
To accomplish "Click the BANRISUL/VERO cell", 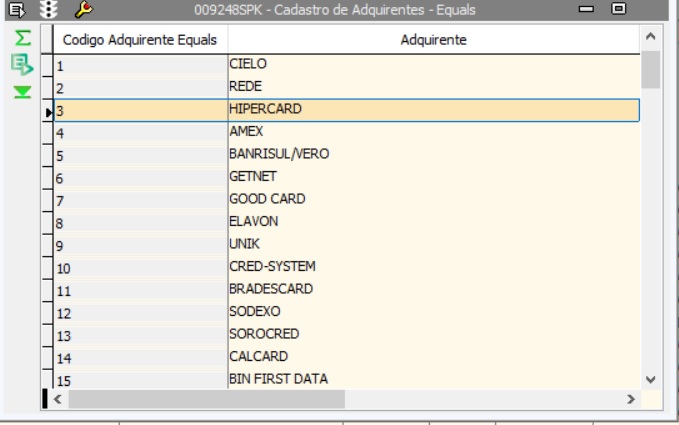I will click(x=433, y=154).
